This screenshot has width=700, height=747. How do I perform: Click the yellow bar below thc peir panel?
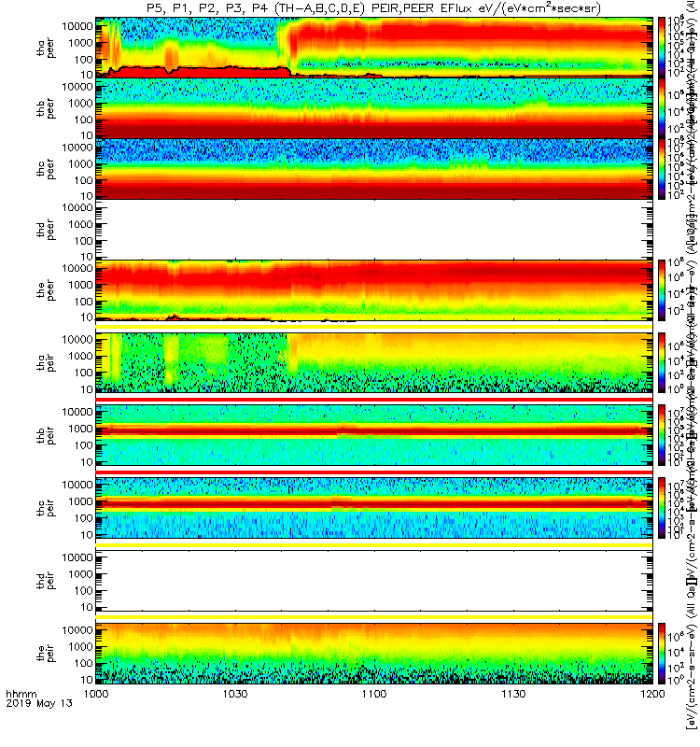[x=374, y=544]
